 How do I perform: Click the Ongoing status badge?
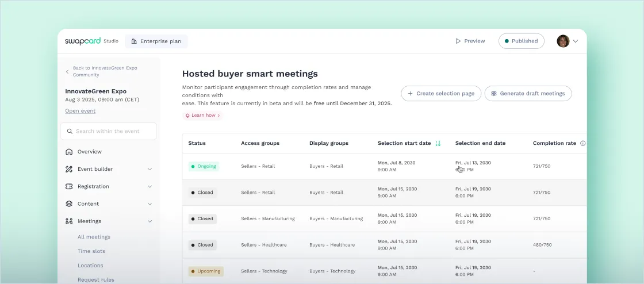click(204, 166)
